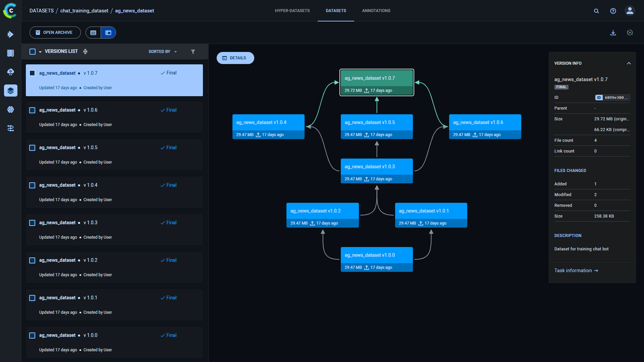Image resolution: width=644 pixels, height=362 pixels.
Task: Switch to table view using the list toggle
Action: (93, 33)
